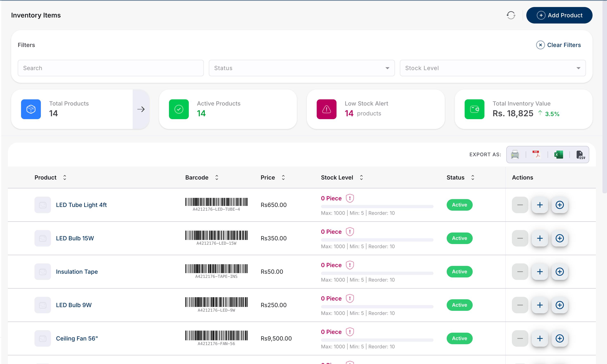Decrease stock for LED Bulb 15W
This screenshot has height=364, width=607.
coord(520,238)
